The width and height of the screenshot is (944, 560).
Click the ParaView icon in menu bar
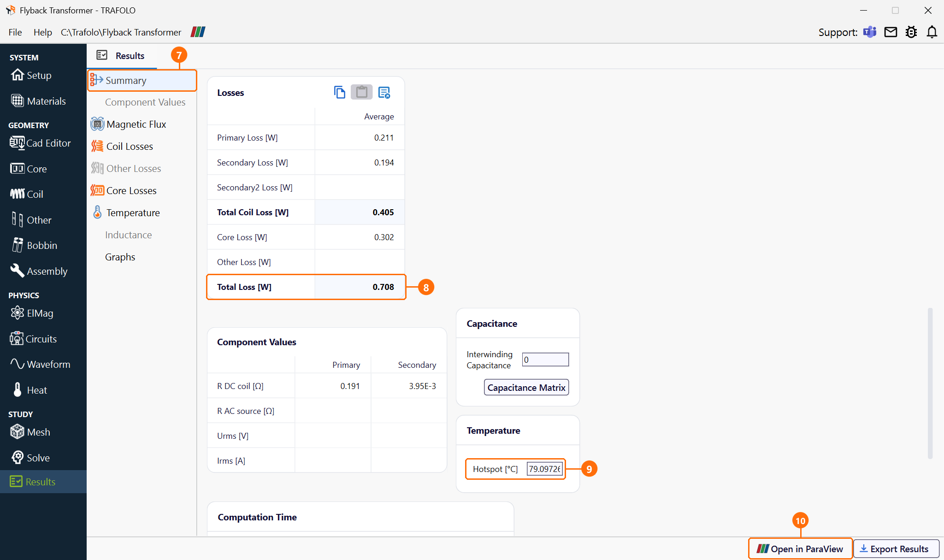(198, 32)
